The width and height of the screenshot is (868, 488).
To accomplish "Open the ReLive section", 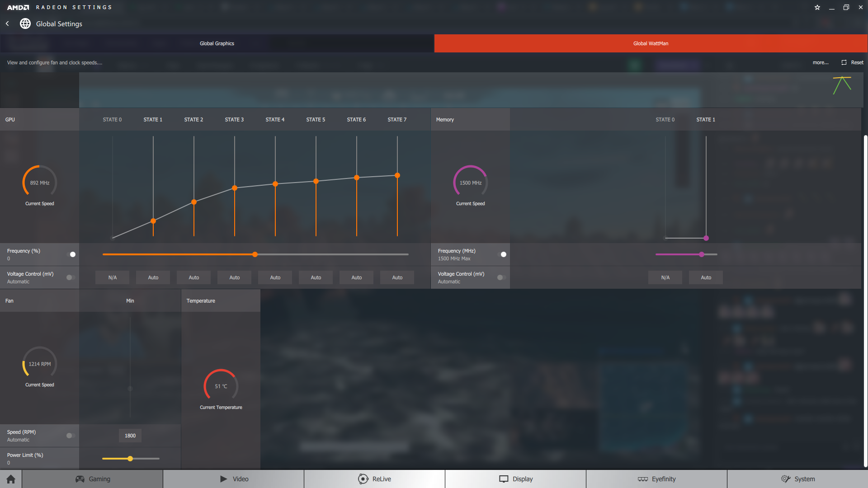I will click(x=375, y=479).
